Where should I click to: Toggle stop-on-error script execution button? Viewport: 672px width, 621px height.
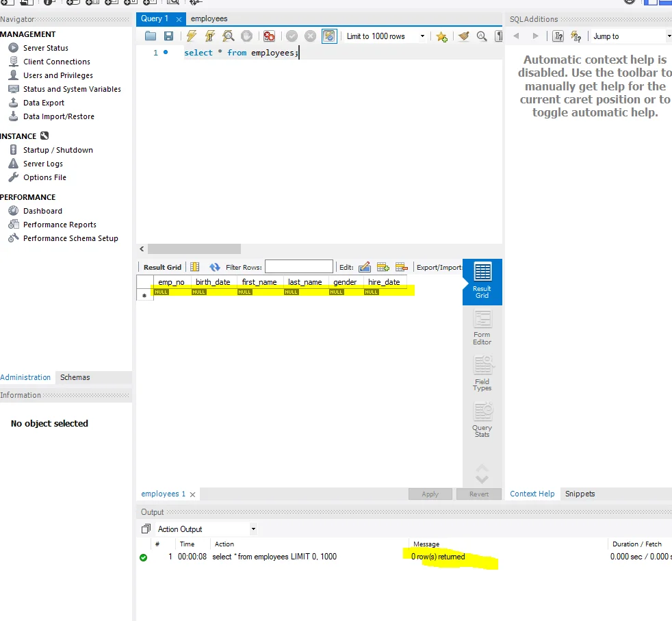(269, 36)
